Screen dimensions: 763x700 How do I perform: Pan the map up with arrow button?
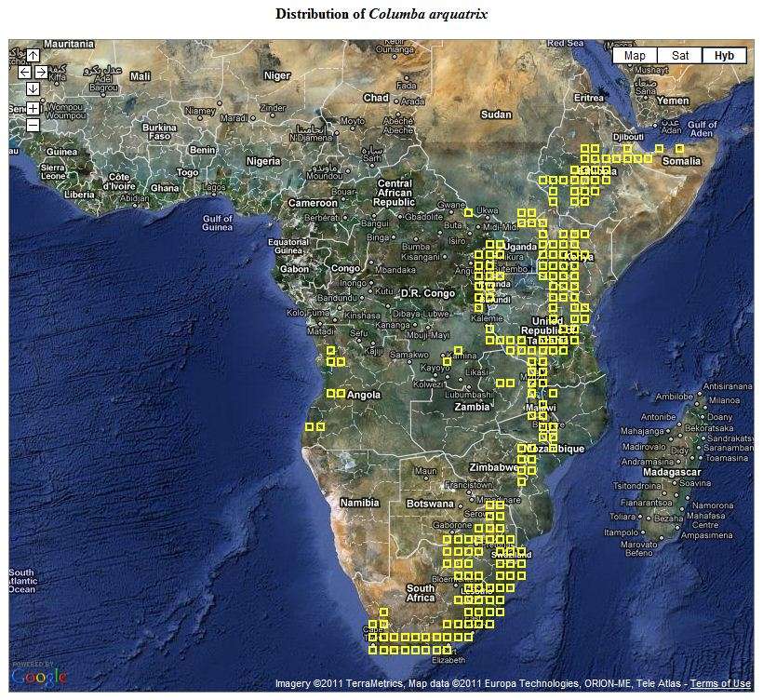(x=33, y=56)
